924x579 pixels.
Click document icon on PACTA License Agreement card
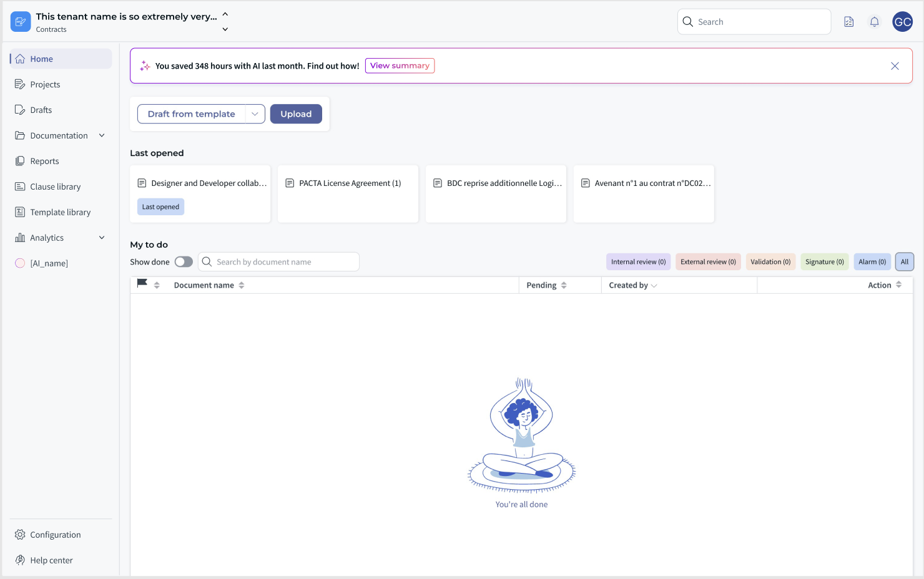[290, 183]
